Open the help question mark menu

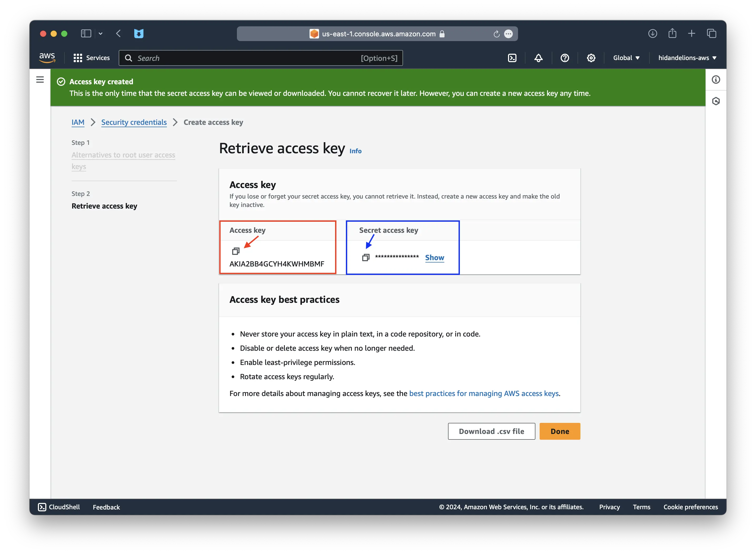tap(565, 58)
